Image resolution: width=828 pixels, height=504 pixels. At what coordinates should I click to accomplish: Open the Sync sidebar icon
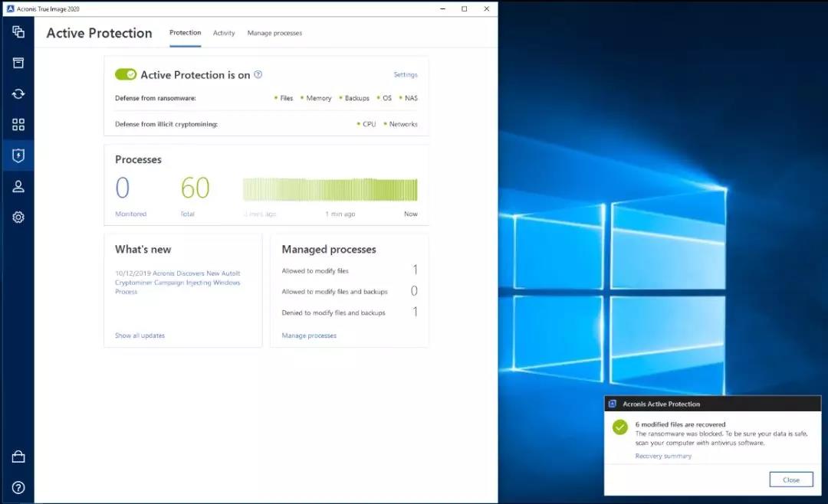click(18, 94)
